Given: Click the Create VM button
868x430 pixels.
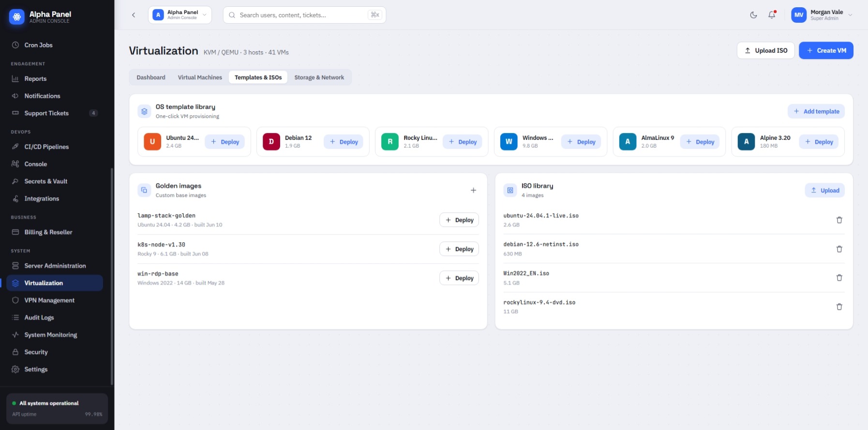Looking at the screenshot, I should pos(826,50).
